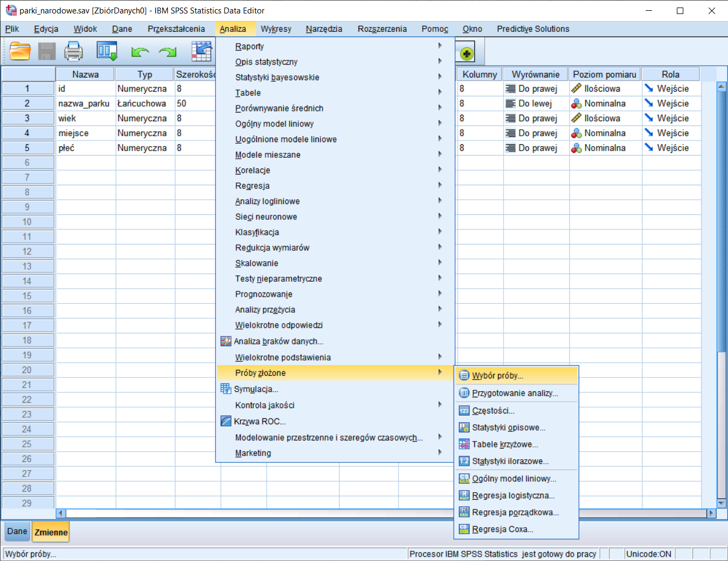Click the Wyrównanie column header
728x561 pixels.
[x=535, y=74]
